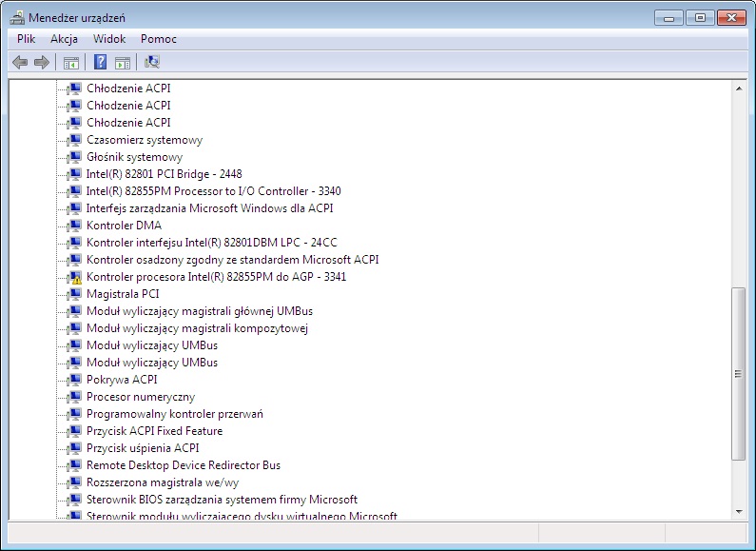The width and height of the screenshot is (756, 551).
Task: Click the warning device icon for Kontroler procesora AGP
Action: coord(75,277)
